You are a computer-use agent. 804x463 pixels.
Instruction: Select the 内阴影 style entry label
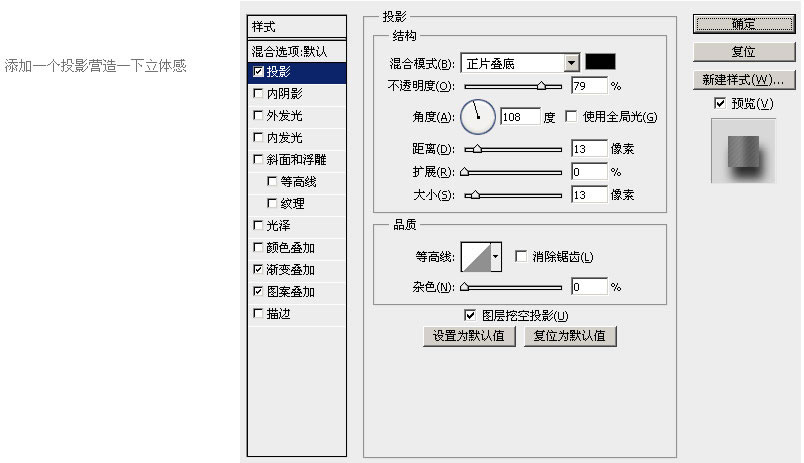point(285,93)
